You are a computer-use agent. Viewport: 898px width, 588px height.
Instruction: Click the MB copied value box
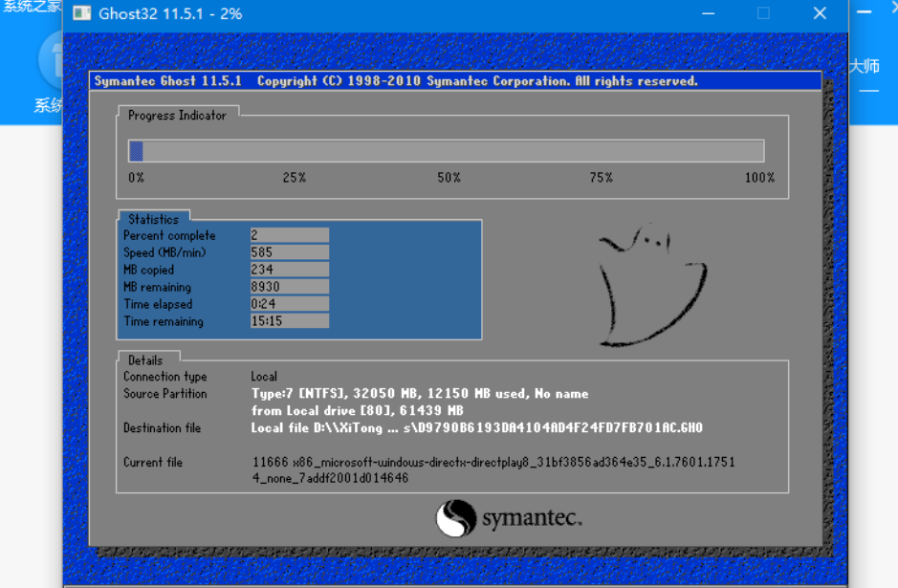click(289, 270)
